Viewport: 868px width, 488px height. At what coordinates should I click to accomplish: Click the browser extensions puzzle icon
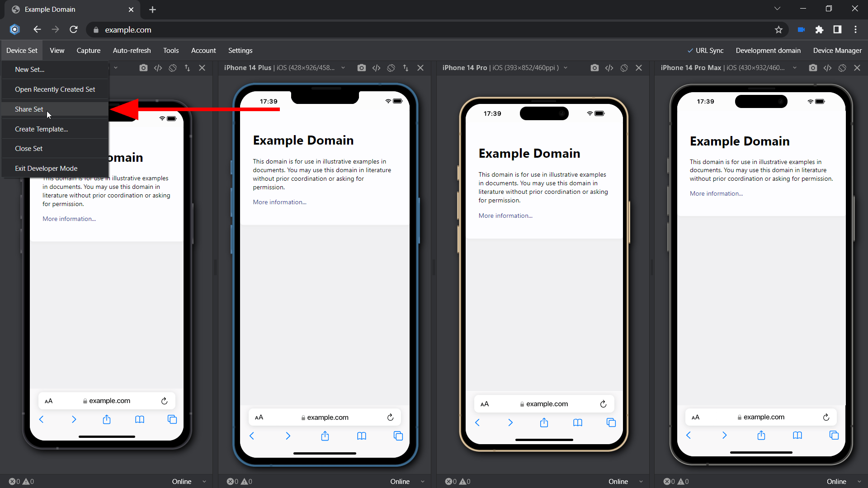pos(820,29)
